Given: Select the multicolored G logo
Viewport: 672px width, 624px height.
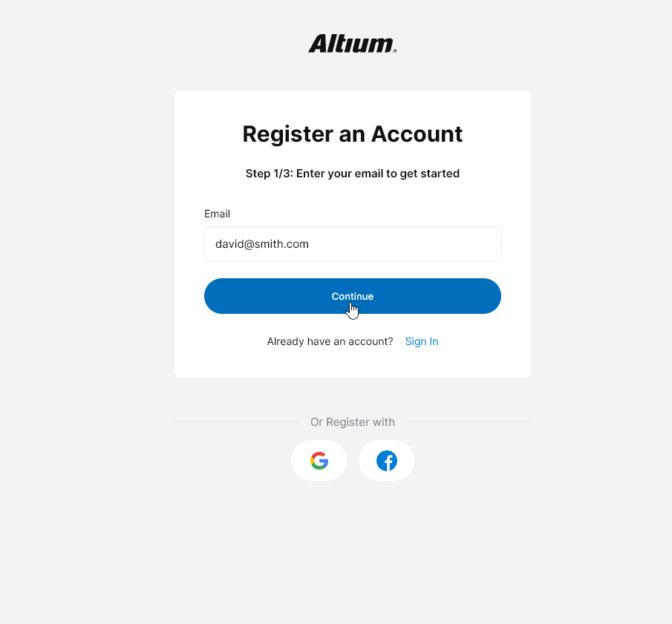Looking at the screenshot, I should point(319,461).
